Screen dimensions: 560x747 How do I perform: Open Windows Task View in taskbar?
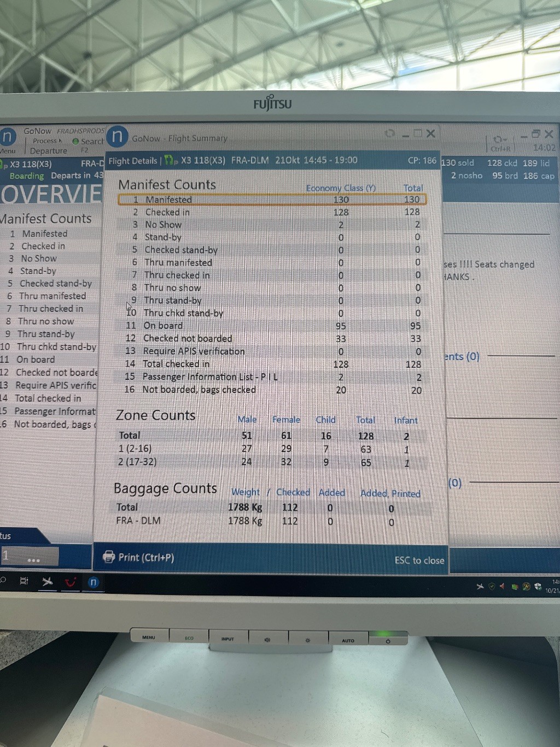pos(24,581)
